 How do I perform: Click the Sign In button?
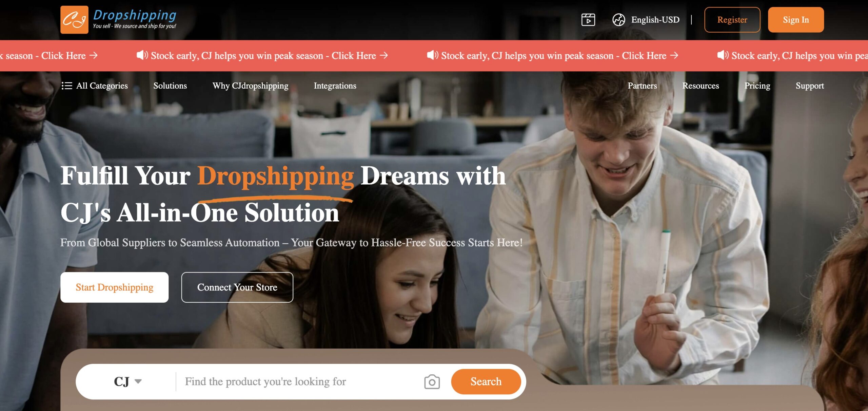[x=796, y=20]
